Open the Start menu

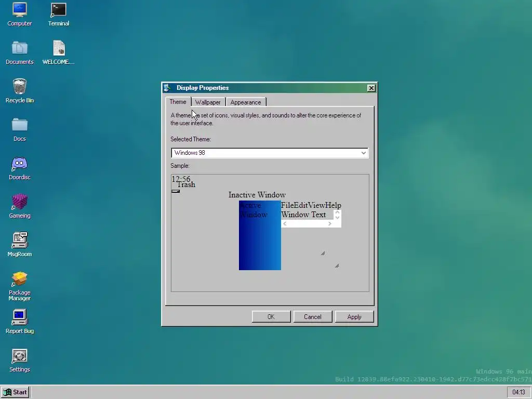(x=15, y=392)
